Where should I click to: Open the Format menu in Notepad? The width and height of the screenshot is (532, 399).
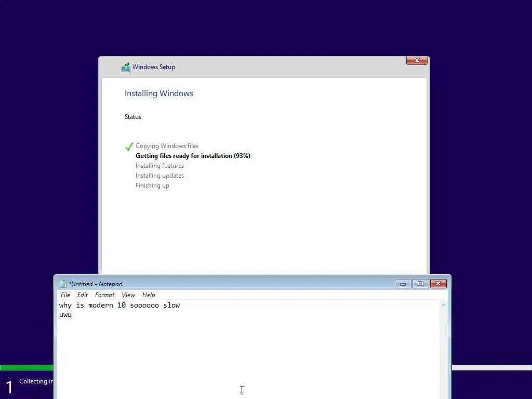(104, 295)
